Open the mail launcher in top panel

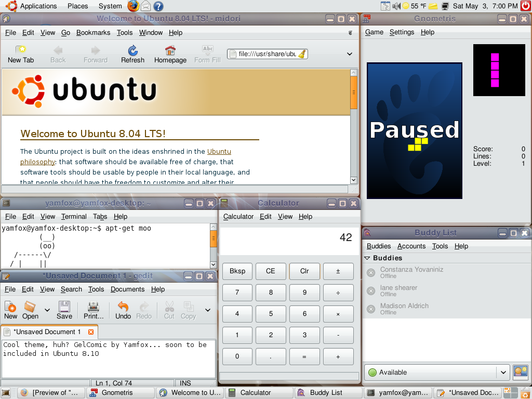pyautogui.click(x=146, y=6)
